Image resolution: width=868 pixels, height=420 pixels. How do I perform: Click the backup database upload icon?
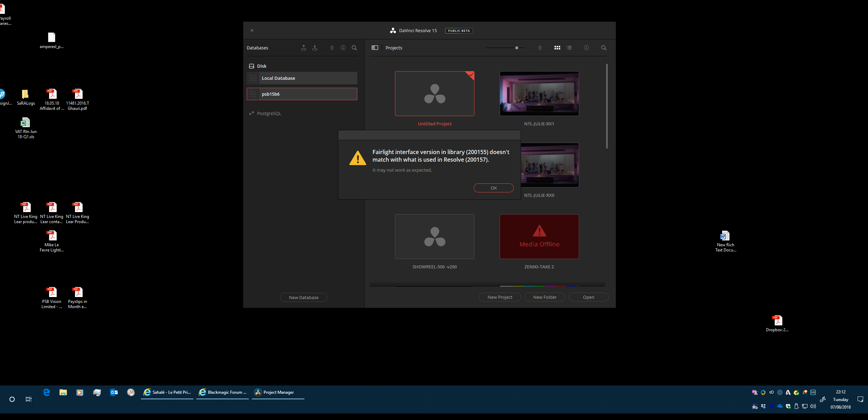(303, 48)
